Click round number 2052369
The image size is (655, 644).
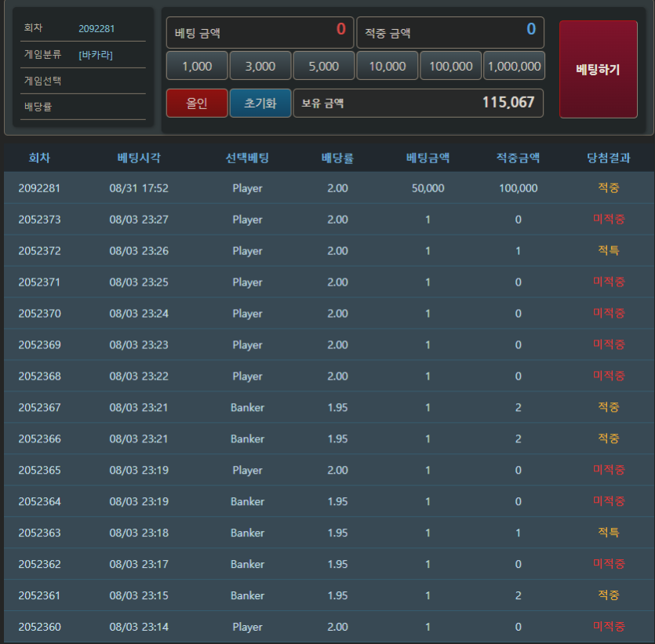click(39, 345)
